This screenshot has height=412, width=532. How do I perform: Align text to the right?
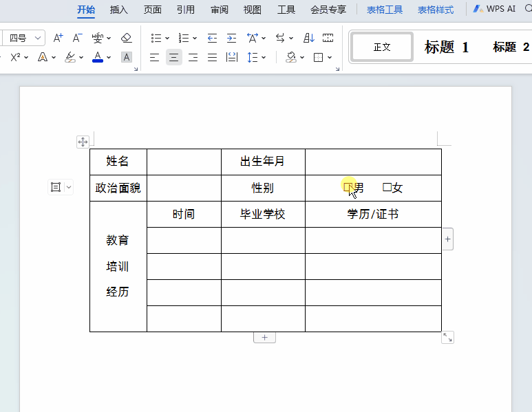click(x=193, y=57)
